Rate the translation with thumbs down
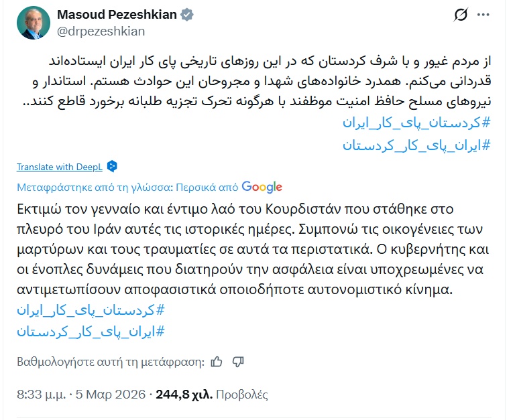Viewport: 513px width, 420px height. [x=237, y=362]
